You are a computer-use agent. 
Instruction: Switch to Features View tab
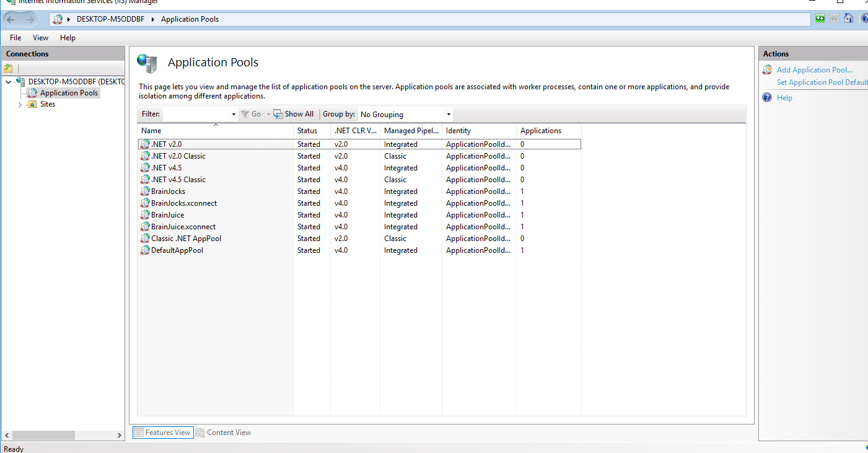click(162, 433)
